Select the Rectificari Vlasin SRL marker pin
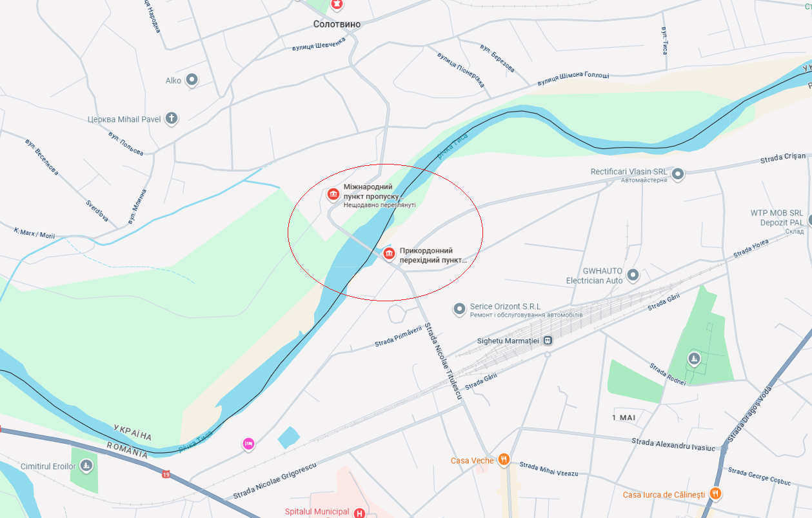 678,174
